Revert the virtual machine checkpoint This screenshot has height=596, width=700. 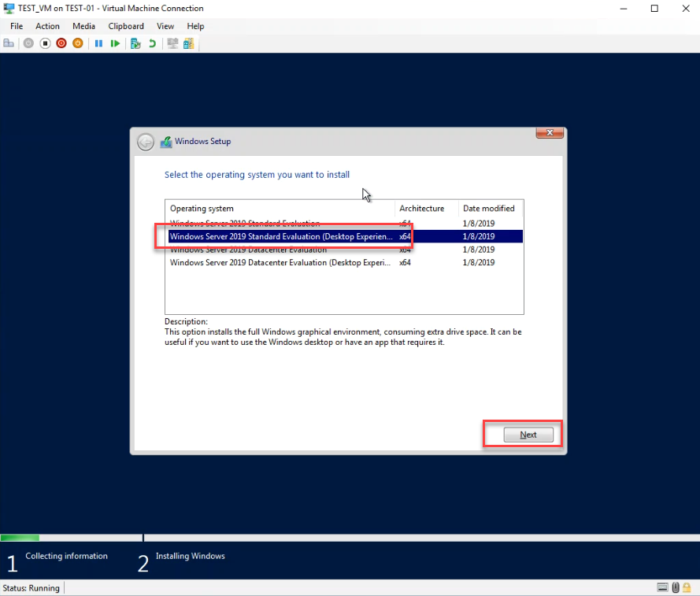click(x=150, y=43)
